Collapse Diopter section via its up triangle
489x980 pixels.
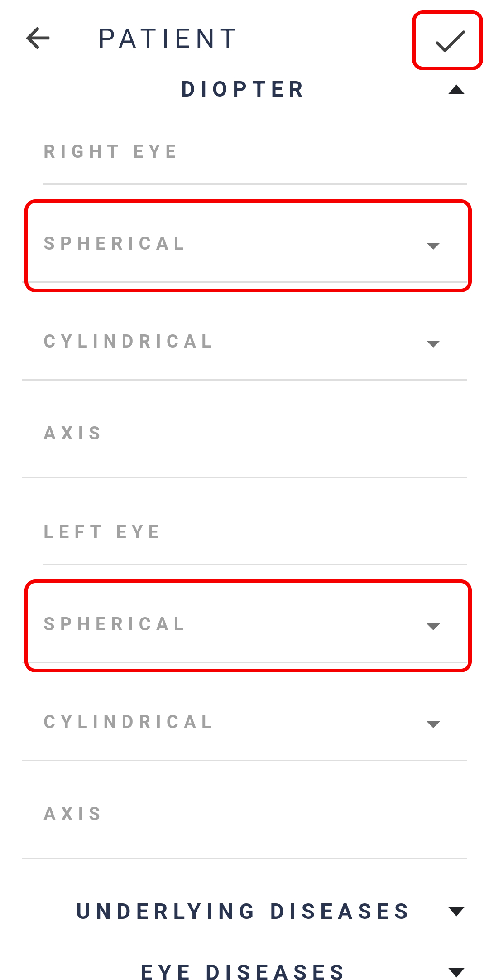coord(456,90)
